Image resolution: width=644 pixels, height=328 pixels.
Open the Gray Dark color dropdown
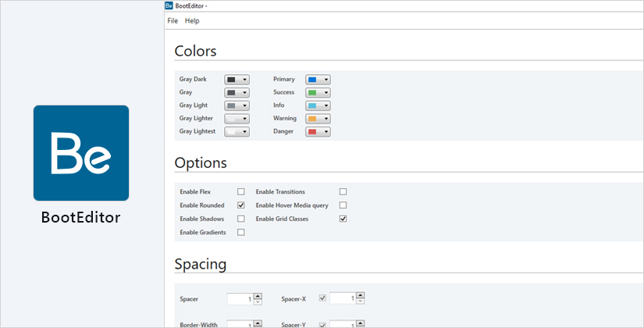(x=245, y=80)
